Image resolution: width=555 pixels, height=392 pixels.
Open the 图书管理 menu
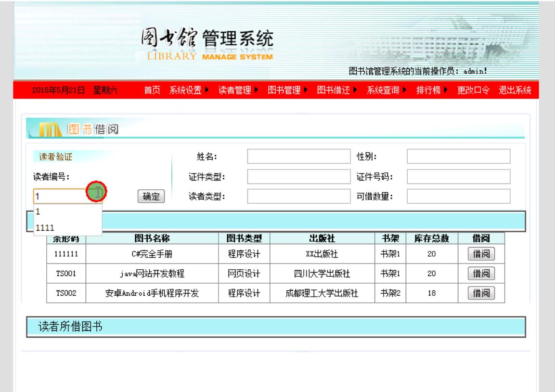[x=287, y=90]
